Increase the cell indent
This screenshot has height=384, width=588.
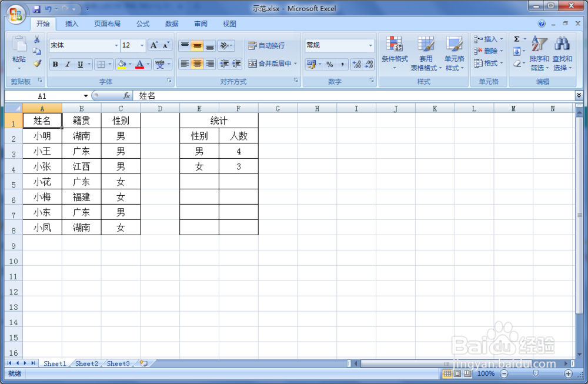(236, 64)
